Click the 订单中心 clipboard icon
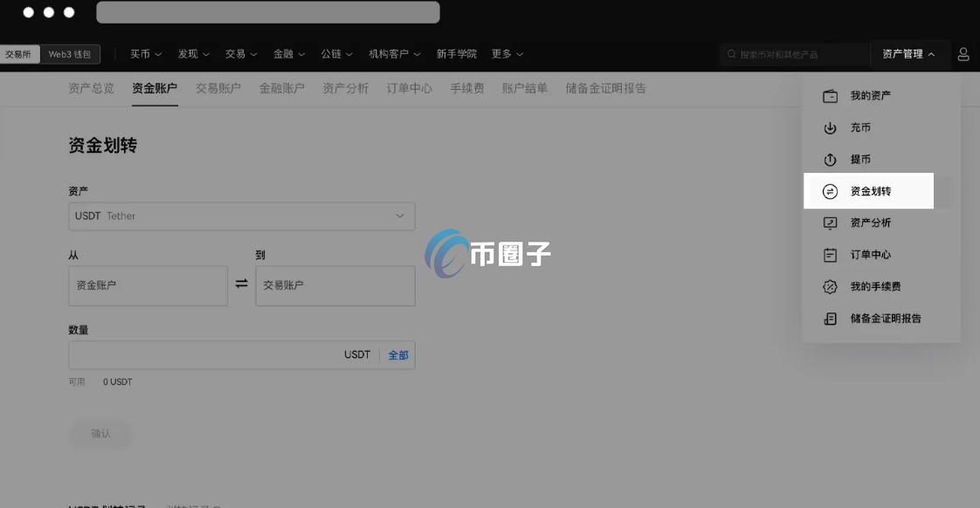The height and width of the screenshot is (508, 980). (x=829, y=254)
